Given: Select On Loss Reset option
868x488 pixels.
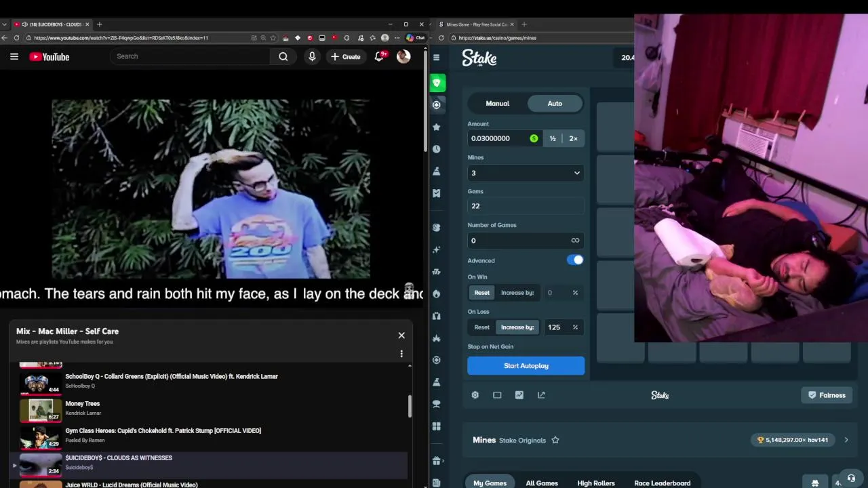Looking at the screenshot, I should click(x=481, y=327).
